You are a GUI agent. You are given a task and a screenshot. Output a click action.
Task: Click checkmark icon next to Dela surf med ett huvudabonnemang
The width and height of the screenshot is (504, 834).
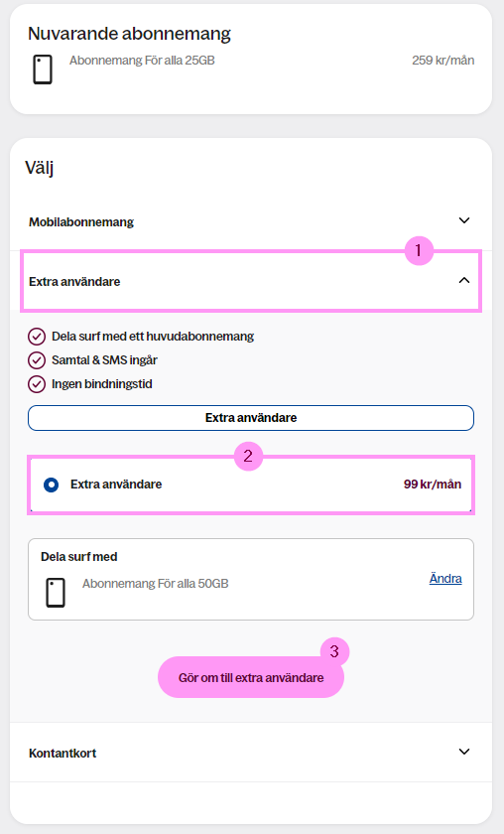(36, 337)
